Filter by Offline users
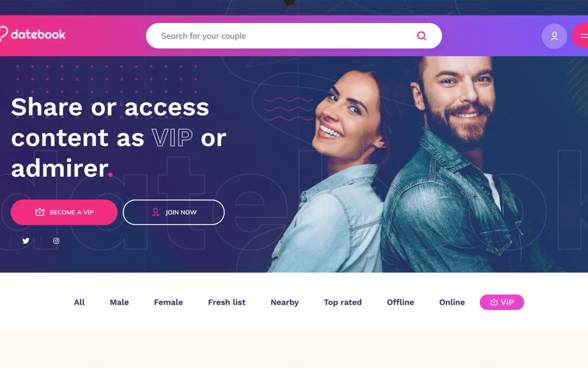Screen dimensions: 588x368 pos(401,302)
